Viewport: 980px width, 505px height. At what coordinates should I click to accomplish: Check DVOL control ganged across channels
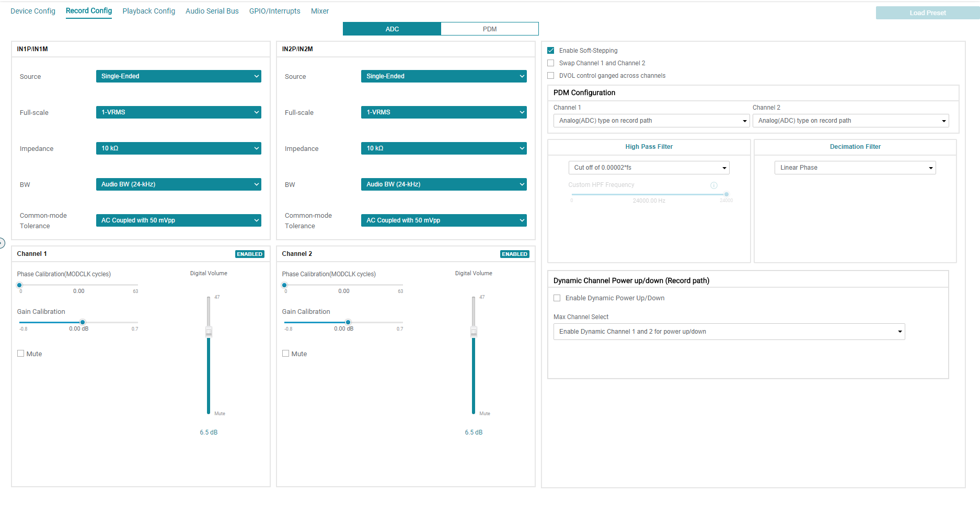coord(550,76)
